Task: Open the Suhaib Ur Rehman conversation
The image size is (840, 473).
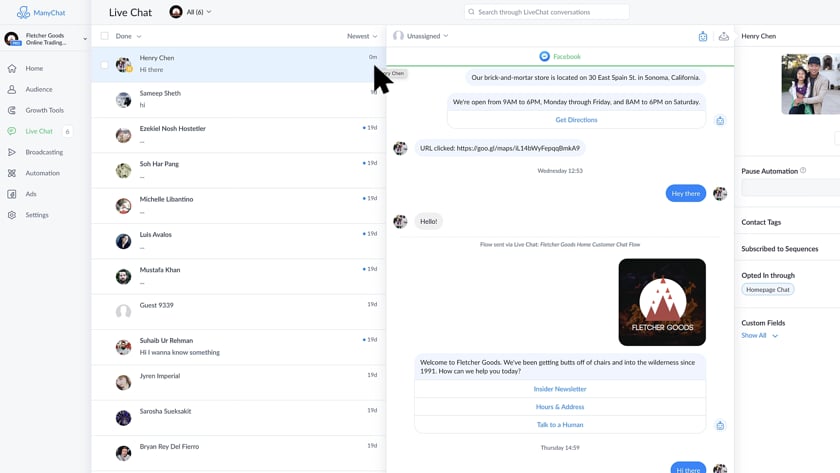Action: point(238,347)
